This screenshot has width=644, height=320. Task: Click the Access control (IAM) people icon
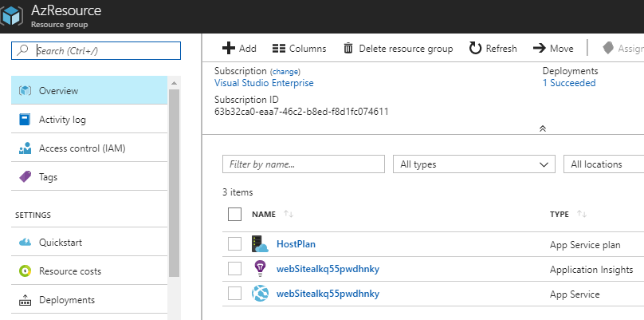click(25, 148)
